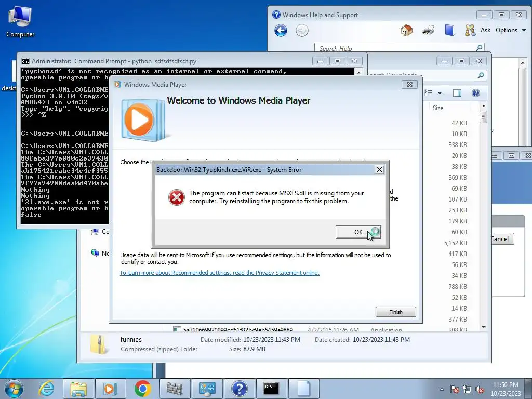Image resolution: width=532 pixels, height=399 pixels.
Task: Click the muted volume tray icon
Action: [x=480, y=389]
